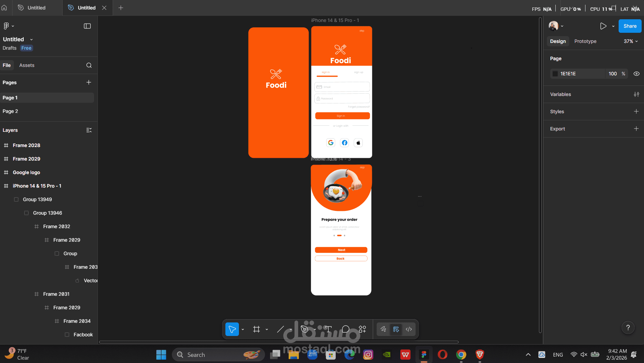644x363 pixels.
Task: Click Sign in button on canvas
Action: click(342, 116)
